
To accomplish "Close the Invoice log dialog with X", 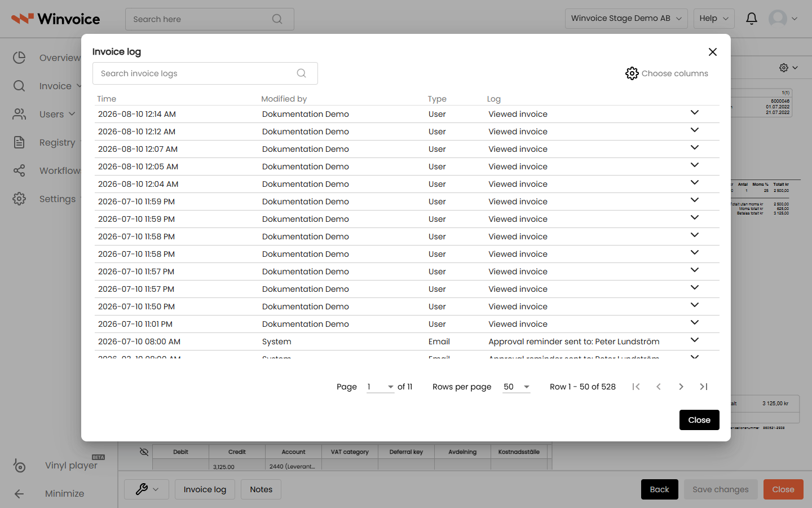I will point(713,52).
